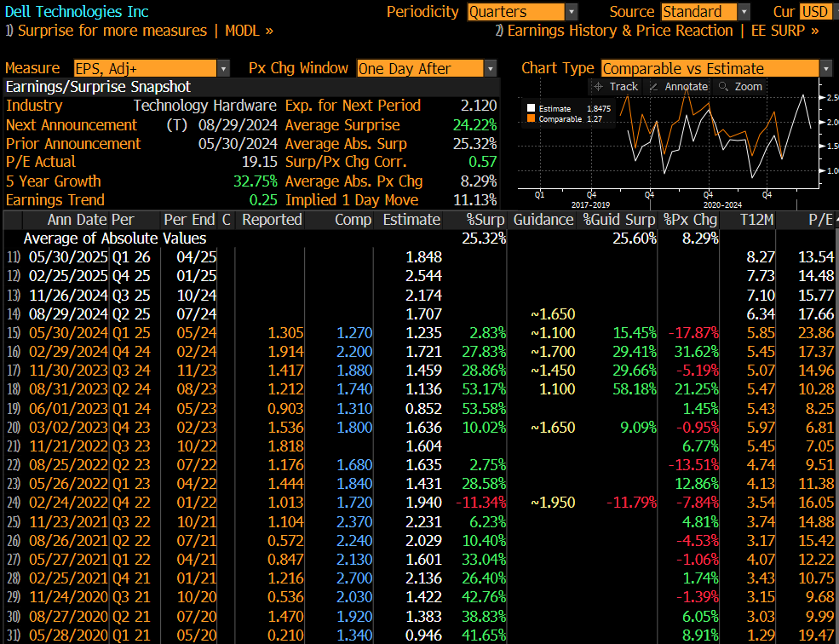This screenshot has height=644, width=839.
Task: Click the ~1.950 guidance value
Action: [x=553, y=503]
